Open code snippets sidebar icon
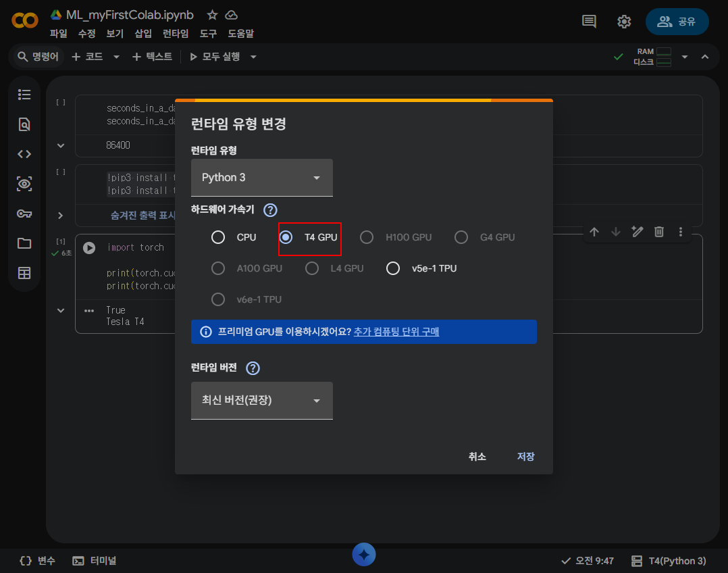The width and height of the screenshot is (728, 573). 24,154
